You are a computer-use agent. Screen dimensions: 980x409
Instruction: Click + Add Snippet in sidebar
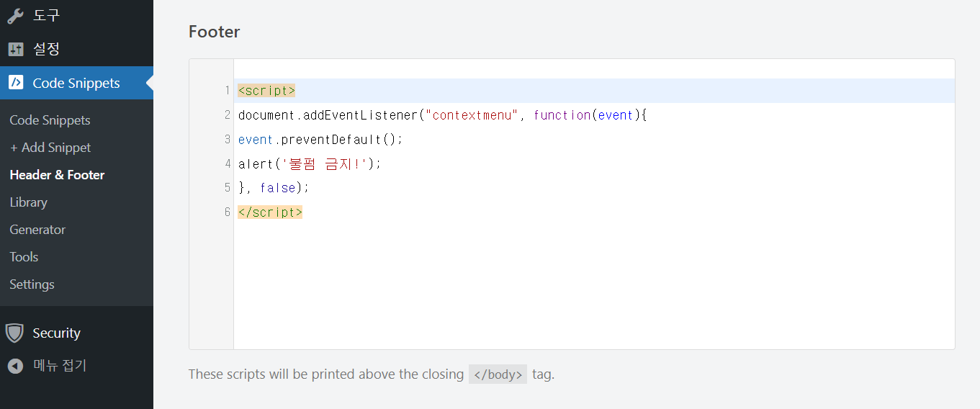(x=50, y=148)
